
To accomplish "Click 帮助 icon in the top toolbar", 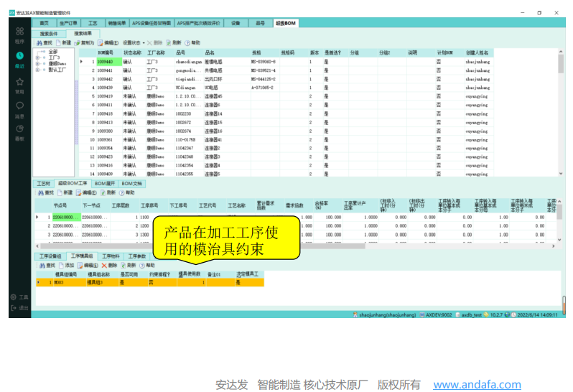I will click(x=192, y=43).
